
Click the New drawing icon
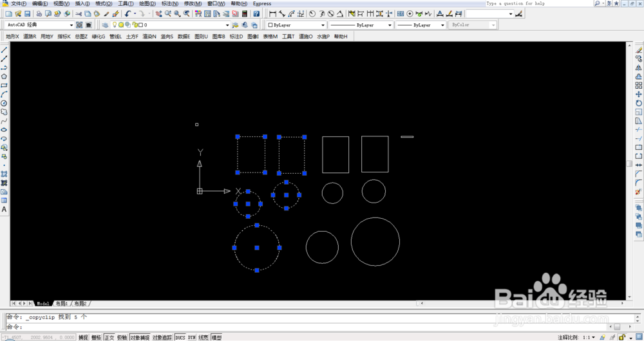pos(8,14)
